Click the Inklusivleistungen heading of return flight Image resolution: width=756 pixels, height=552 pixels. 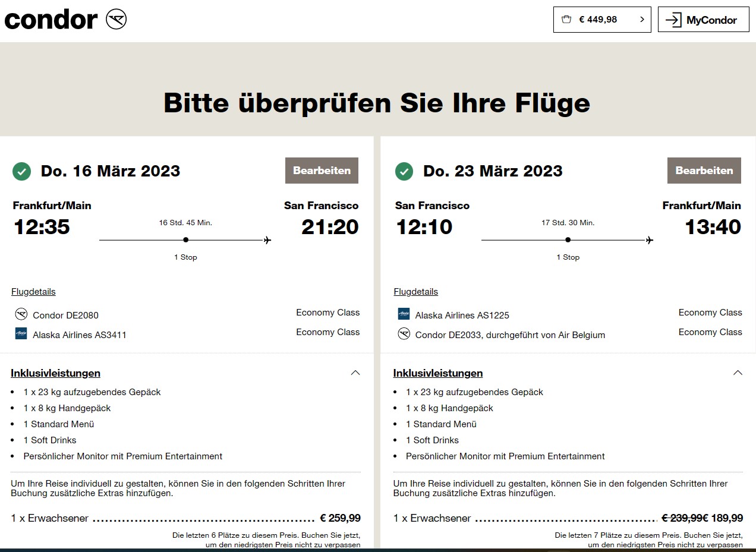438,373
